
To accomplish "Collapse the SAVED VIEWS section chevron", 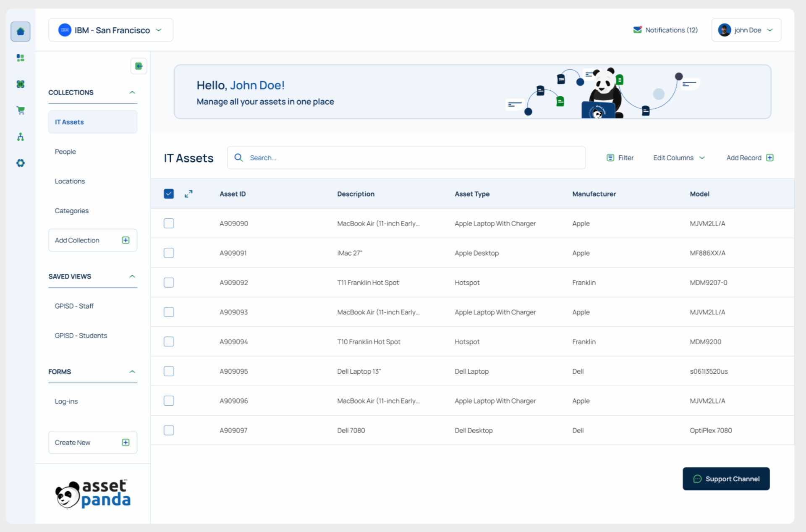I will (132, 276).
